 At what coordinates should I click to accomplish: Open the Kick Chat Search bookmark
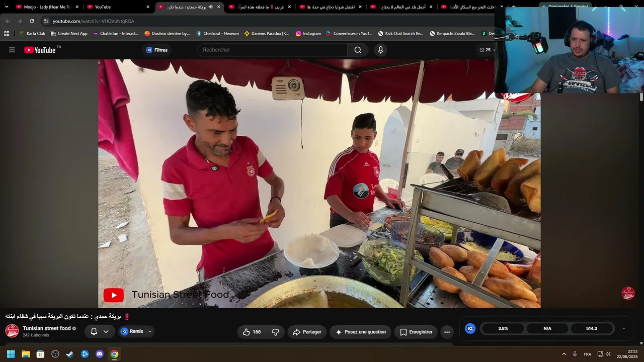pyautogui.click(x=400, y=34)
